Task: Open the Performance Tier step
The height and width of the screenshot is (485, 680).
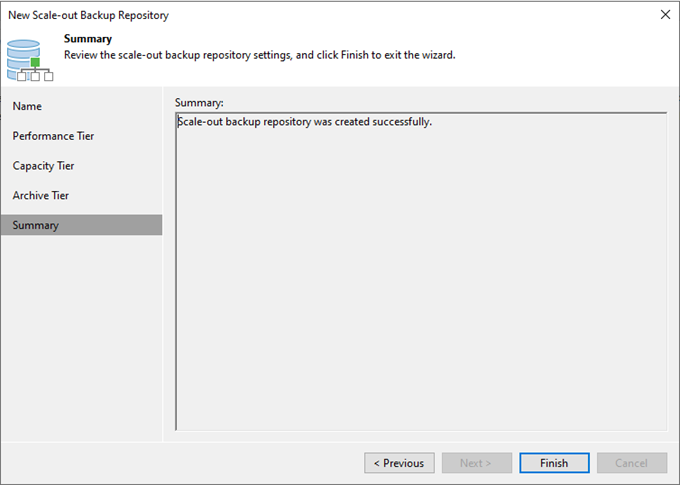Action: (53, 136)
